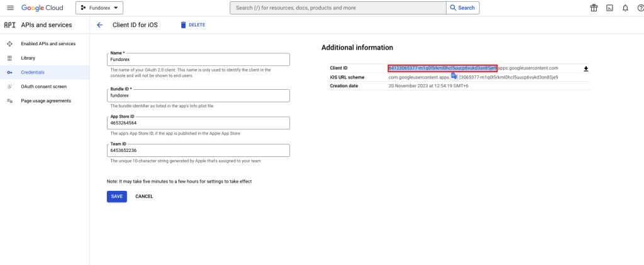Click the APIs and services header

click(47, 25)
